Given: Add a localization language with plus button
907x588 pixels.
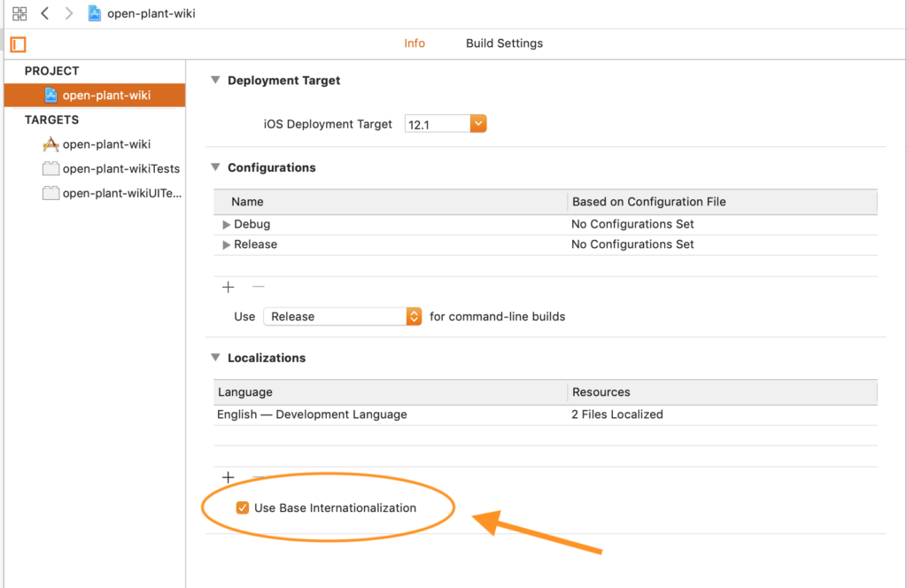Looking at the screenshot, I should [x=228, y=477].
